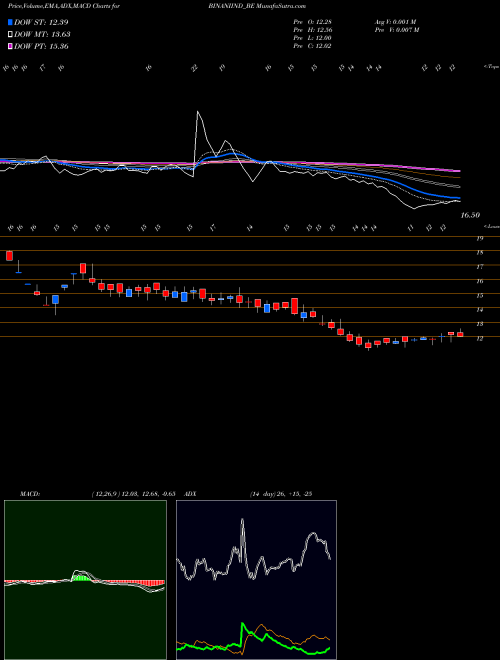Screen dimensions: 500x660
Task: Click the 19 price axis label
Action: point(479,239)
